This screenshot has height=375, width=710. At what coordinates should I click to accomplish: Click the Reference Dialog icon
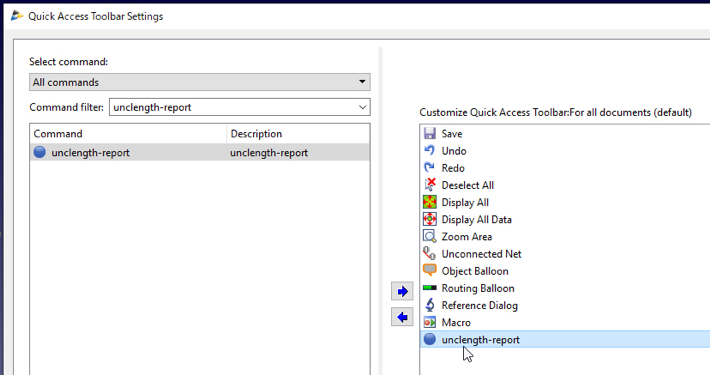(x=430, y=305)
